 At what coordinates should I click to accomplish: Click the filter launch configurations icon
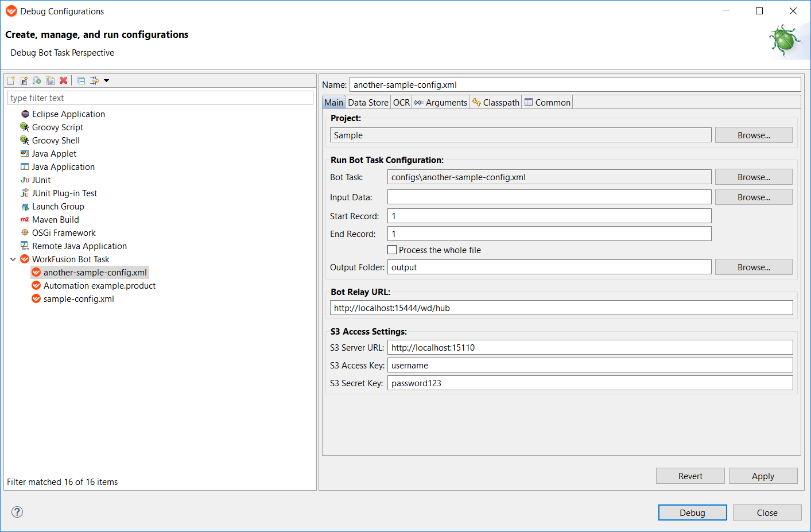click(x=95, y=81)
